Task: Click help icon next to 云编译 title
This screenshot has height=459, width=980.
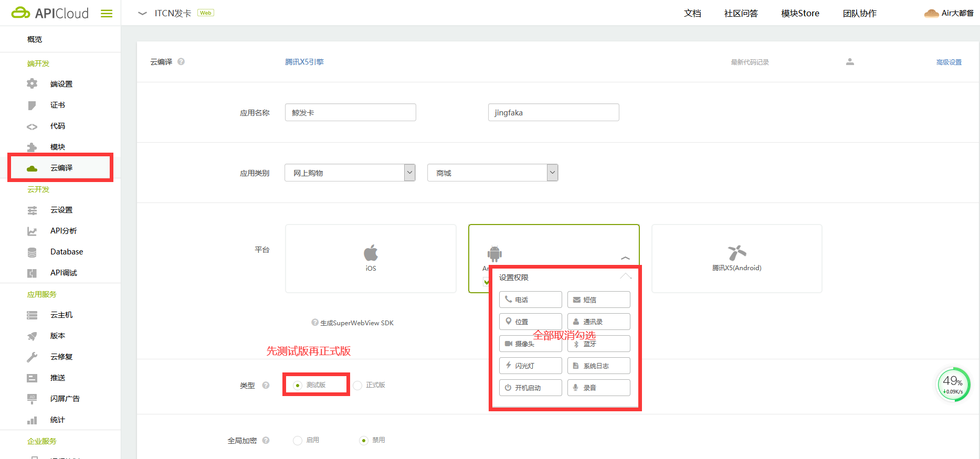Action: (181, 61)
